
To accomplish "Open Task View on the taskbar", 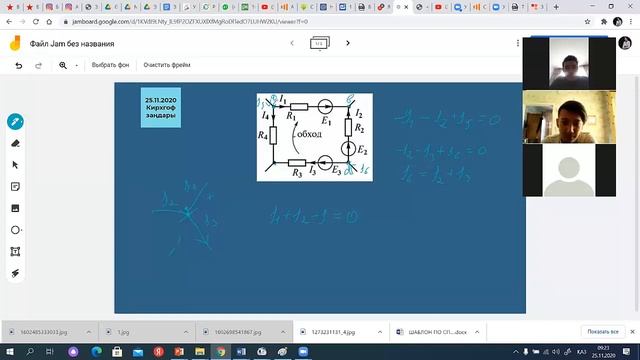I will point(50,351).
